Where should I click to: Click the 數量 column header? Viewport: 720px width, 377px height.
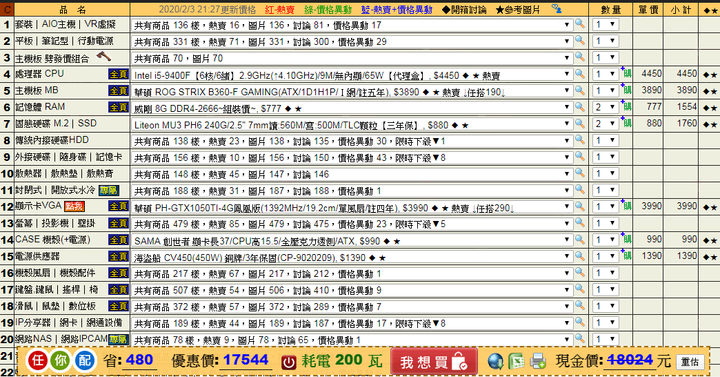611,10
